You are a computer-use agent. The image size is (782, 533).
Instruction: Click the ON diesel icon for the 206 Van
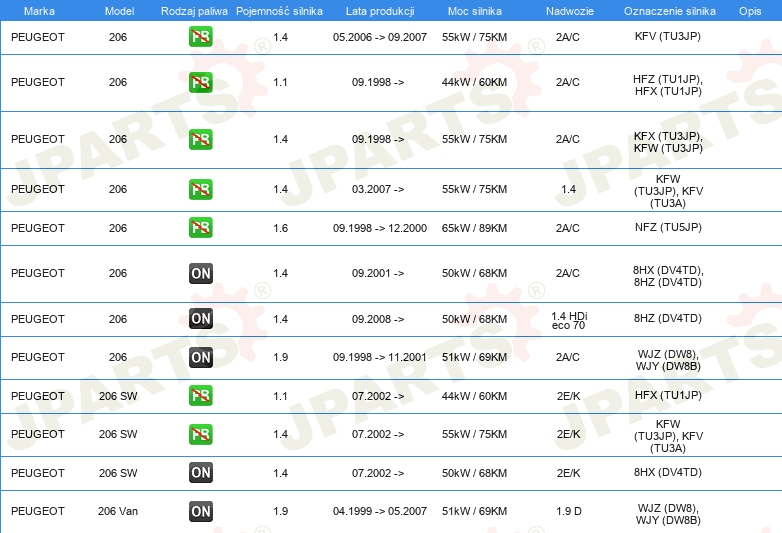tap(201, 511)
